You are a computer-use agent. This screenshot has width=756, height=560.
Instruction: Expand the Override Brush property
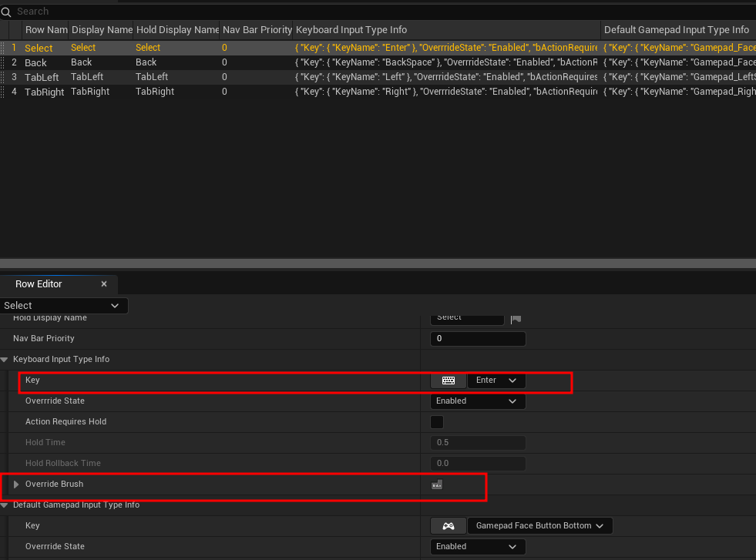click(x=16, y=485)
